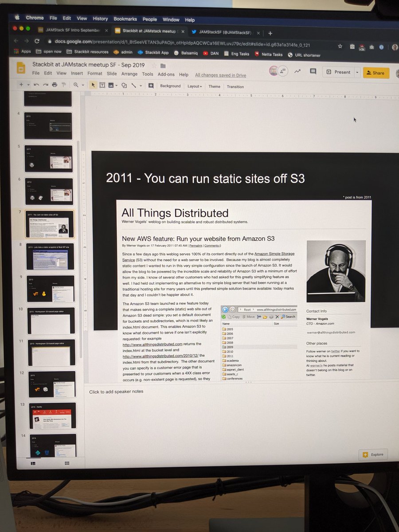Open the Balsamiq bookmark
Screen dimensions: 399x532
click(x=186, y=53)
